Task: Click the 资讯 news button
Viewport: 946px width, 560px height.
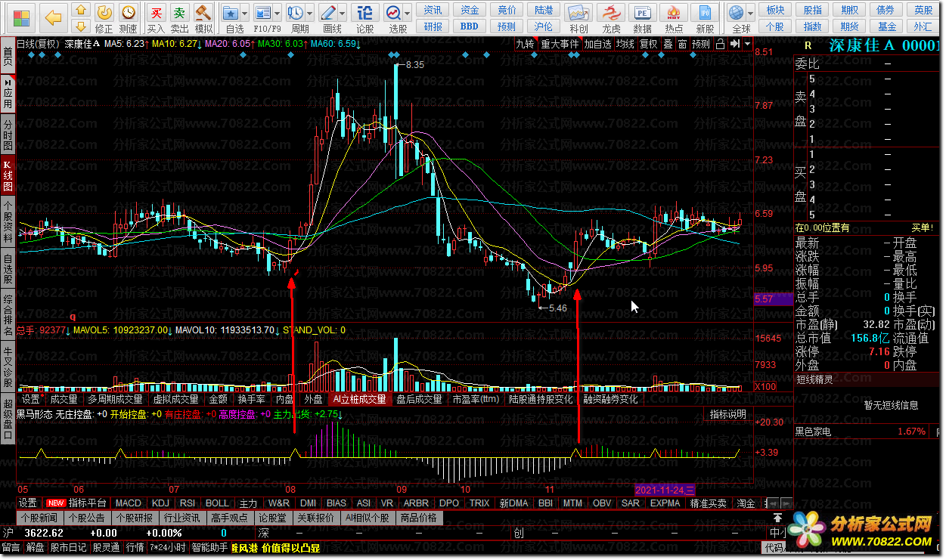Action: point(433,10)
